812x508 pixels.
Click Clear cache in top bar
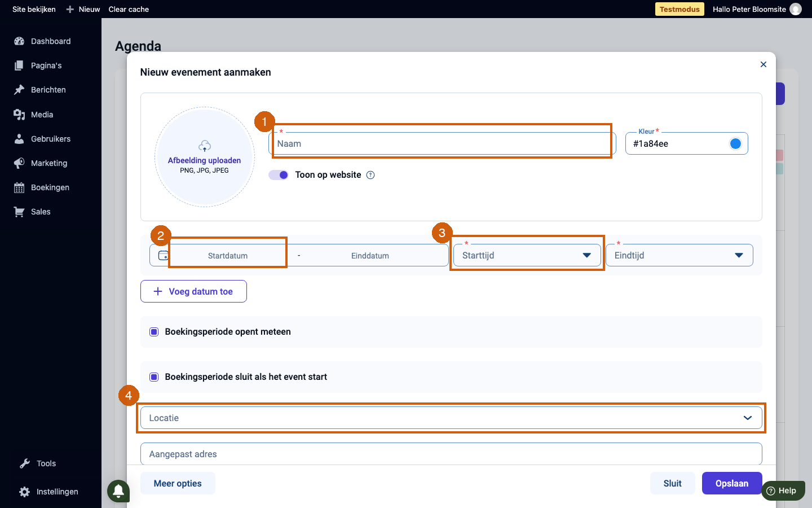point(129,9)
